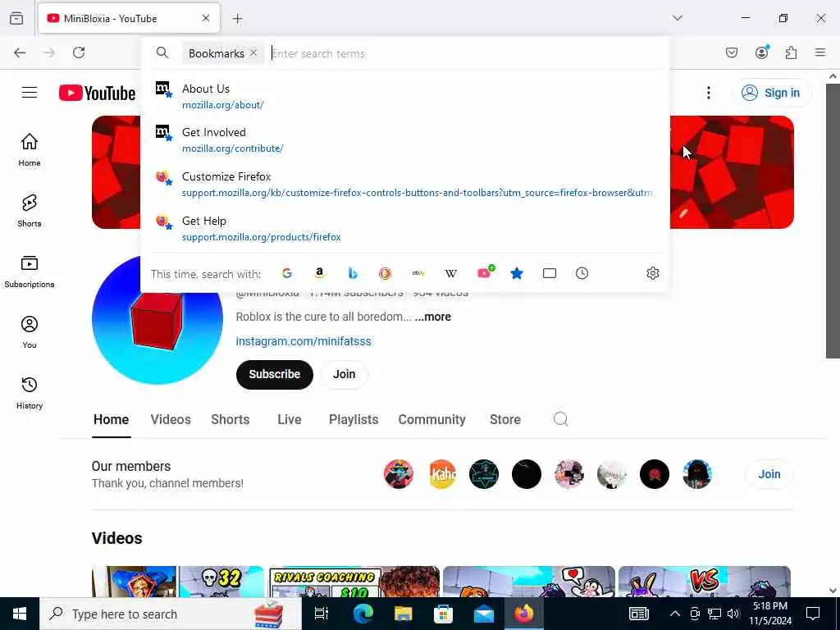Show hidden system tray icons

click(x=675, y=614)
